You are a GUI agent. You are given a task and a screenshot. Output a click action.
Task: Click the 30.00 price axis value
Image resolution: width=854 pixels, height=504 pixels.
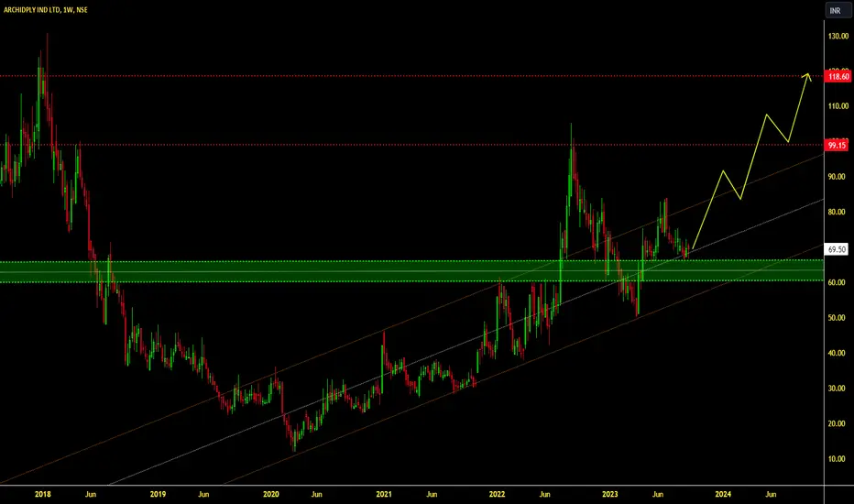pyautogui.click(x=837, y=389)
